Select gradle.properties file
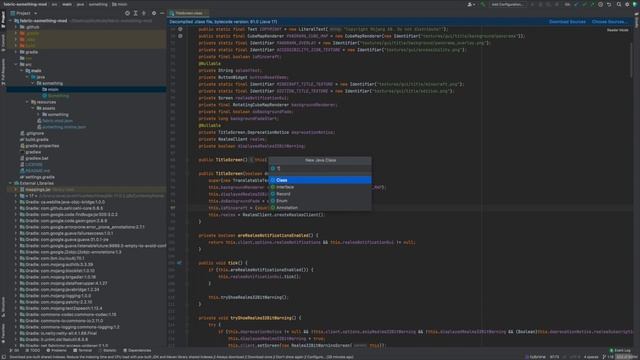640x360 pixels. pos(40,146)
